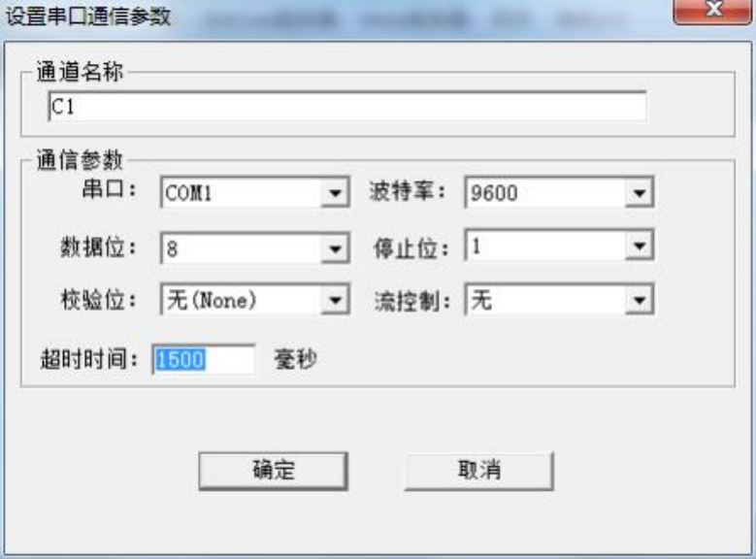Click the 取消 button to cancel
The width and height of the screenshot is (756, 559).
pos(479,471)
